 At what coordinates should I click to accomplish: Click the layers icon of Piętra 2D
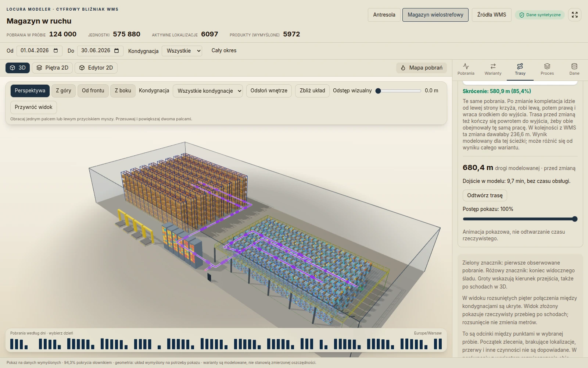click(x=39, y=68)
